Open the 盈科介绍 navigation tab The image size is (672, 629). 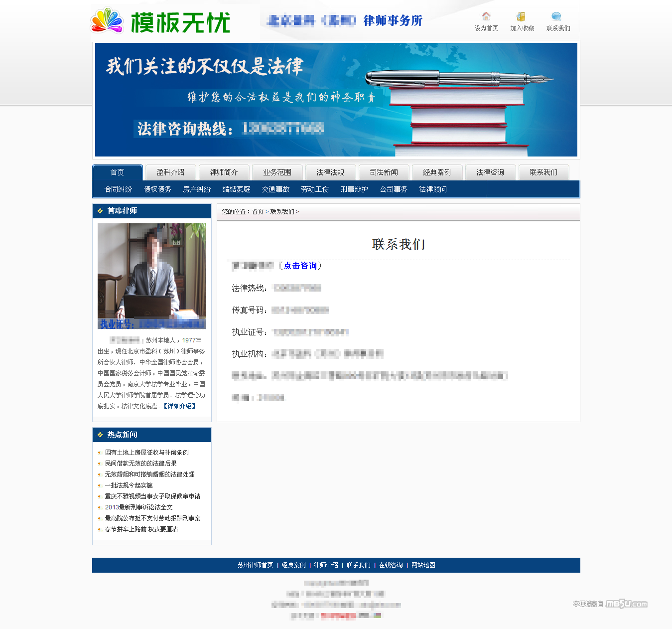tap(170, 172)
